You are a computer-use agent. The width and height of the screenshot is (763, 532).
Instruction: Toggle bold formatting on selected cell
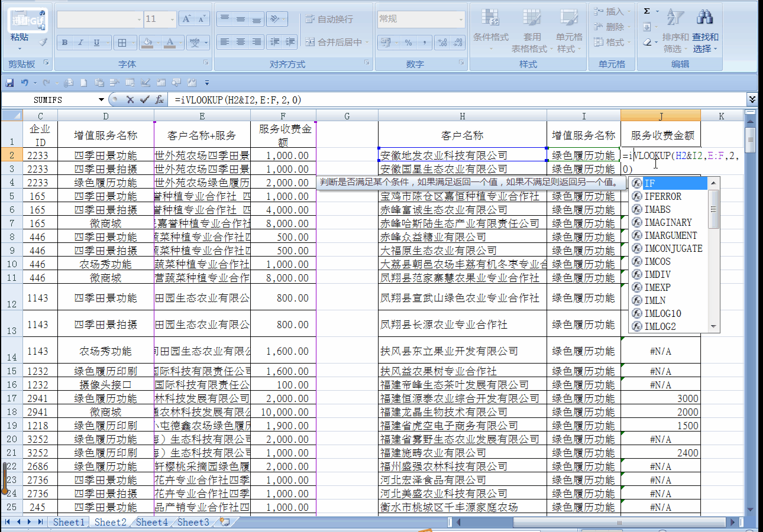(64, 43)
